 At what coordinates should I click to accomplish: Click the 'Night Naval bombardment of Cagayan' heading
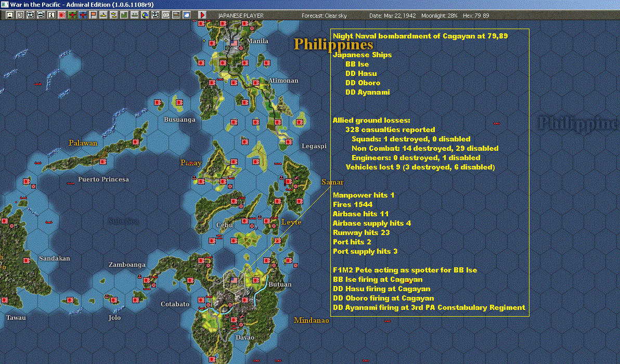[x=420, y=36]
